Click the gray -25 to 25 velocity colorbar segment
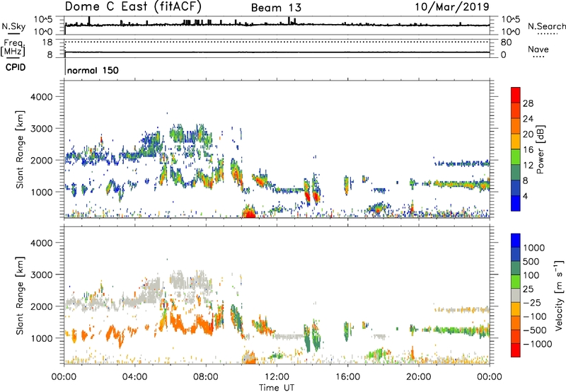566x392 pixels. (x=516, y=295)
